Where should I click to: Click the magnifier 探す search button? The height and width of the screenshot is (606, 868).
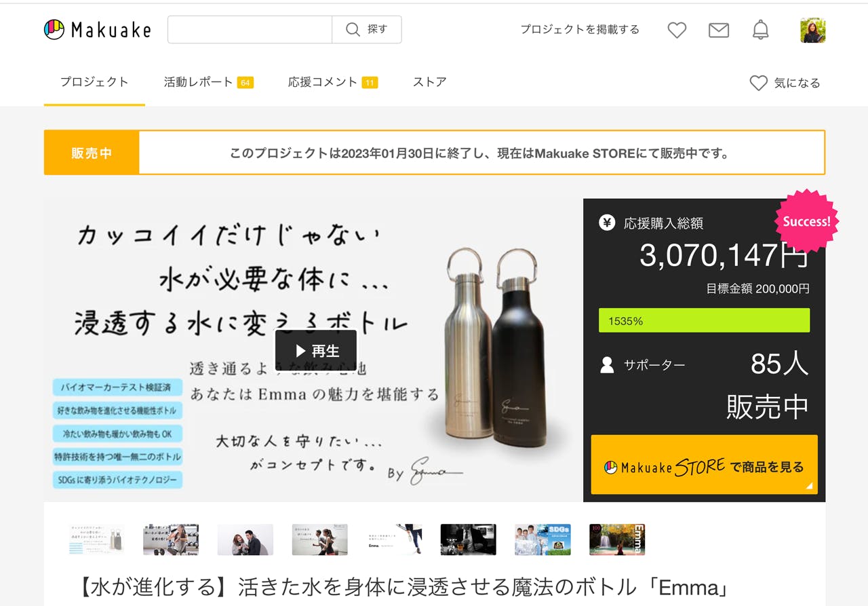pos(367,30)
